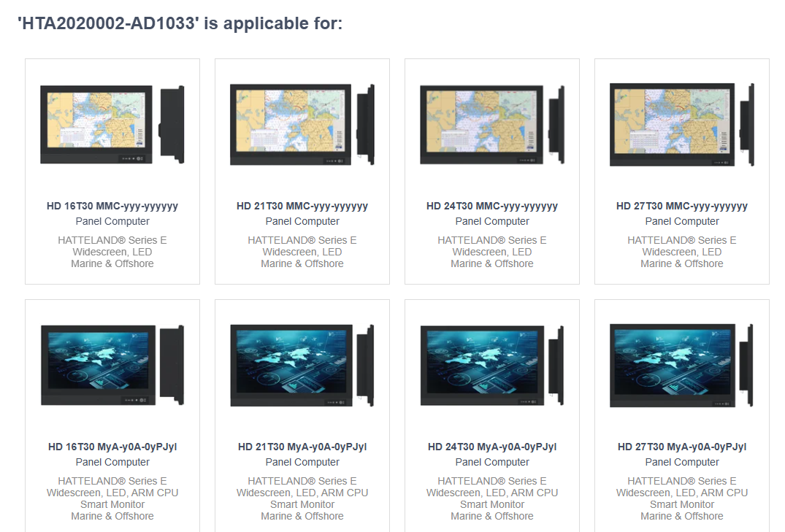Viewport: 785px width, 532px height.
Task: Click the HD 27T30 MyA-y0A-0yPJyI title link
Action: tap(682, 447)
